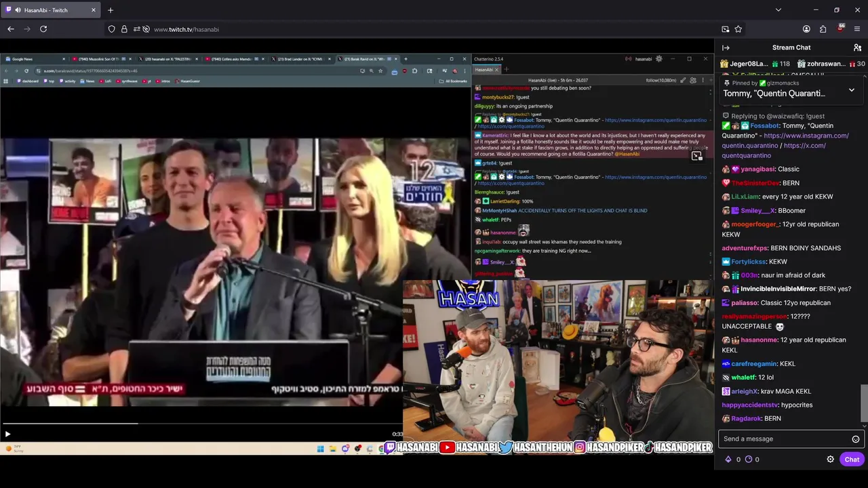Open picture-in-picture from address bar
The image size is (868, 488).
726,29
